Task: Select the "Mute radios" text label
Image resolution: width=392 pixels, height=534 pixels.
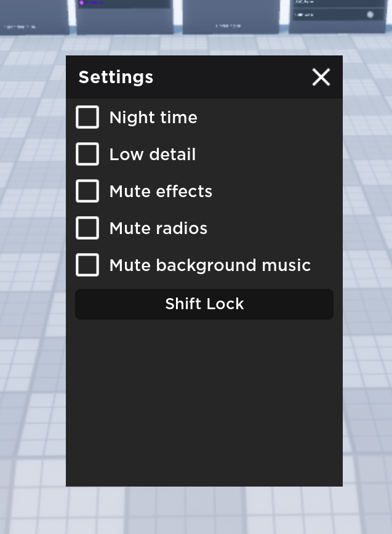Action: pyautogui.click(x=158, y=229)
